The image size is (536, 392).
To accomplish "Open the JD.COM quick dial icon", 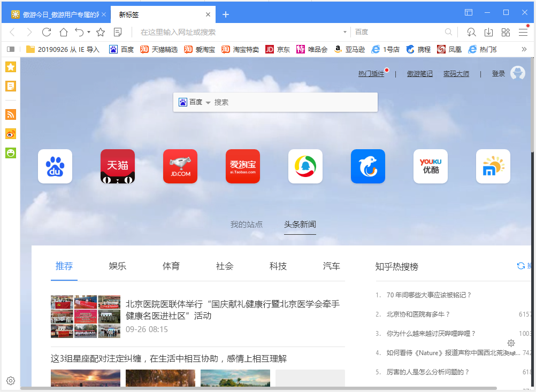I will coord(180,166).
